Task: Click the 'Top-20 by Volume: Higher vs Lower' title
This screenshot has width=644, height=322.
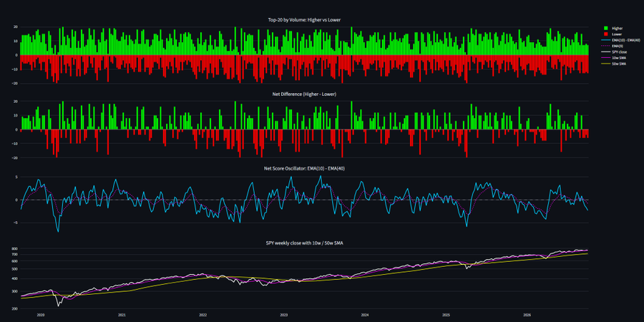Action: click(x=304, y=20)
